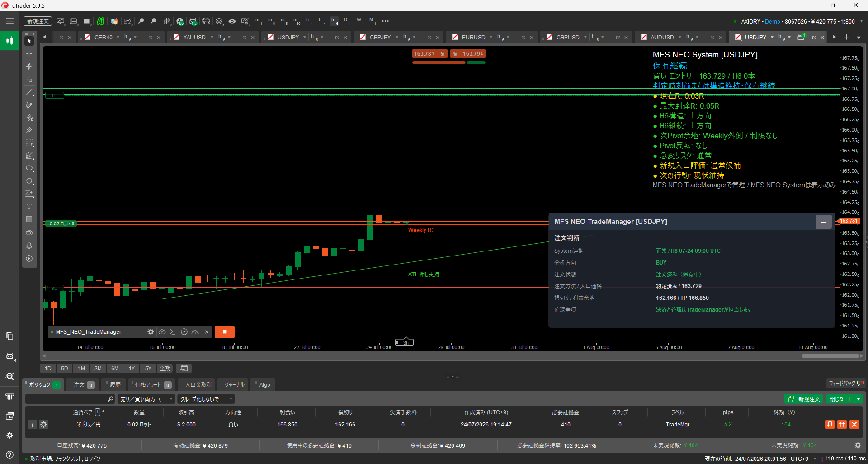The image size is (868, 464).
Task: Select the h4 timeframe
Action: click(322, 21)
